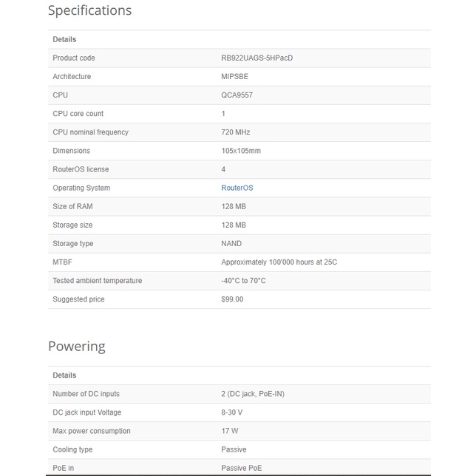Select the Number of DC inputs label

[x=86, y=394]
